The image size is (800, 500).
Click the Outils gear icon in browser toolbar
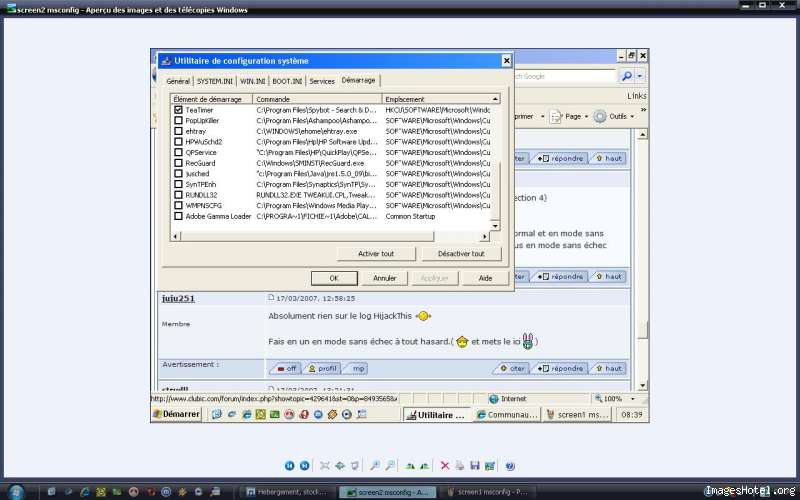[x=600, y=116]
